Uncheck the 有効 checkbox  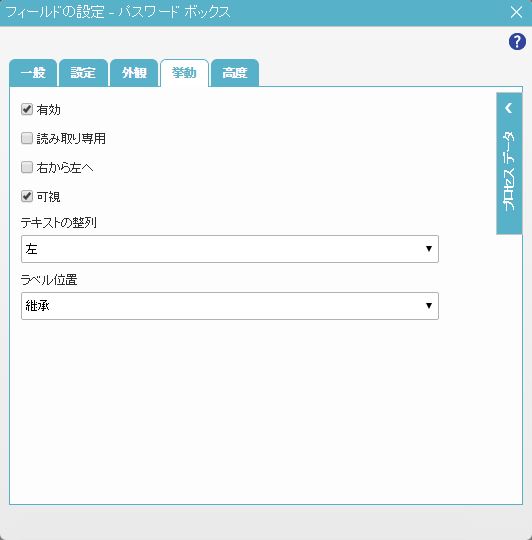[27, 110]
